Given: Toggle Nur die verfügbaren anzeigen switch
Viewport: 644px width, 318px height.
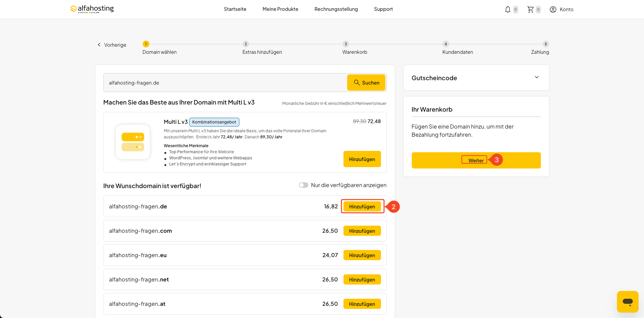Looking at the screenshot, I should 304,185.
